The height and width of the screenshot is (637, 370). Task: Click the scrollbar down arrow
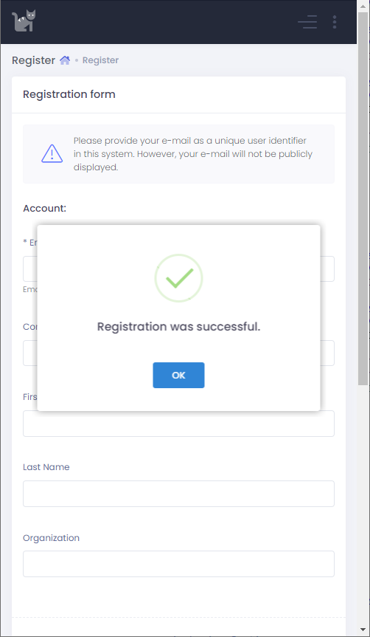(363, 630)
